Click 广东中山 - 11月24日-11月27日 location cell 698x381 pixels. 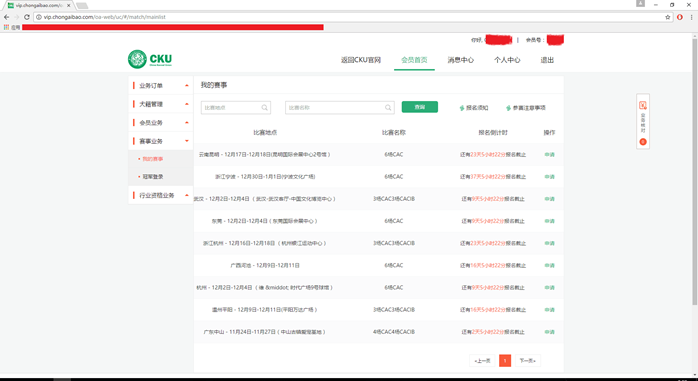[264, 332]
